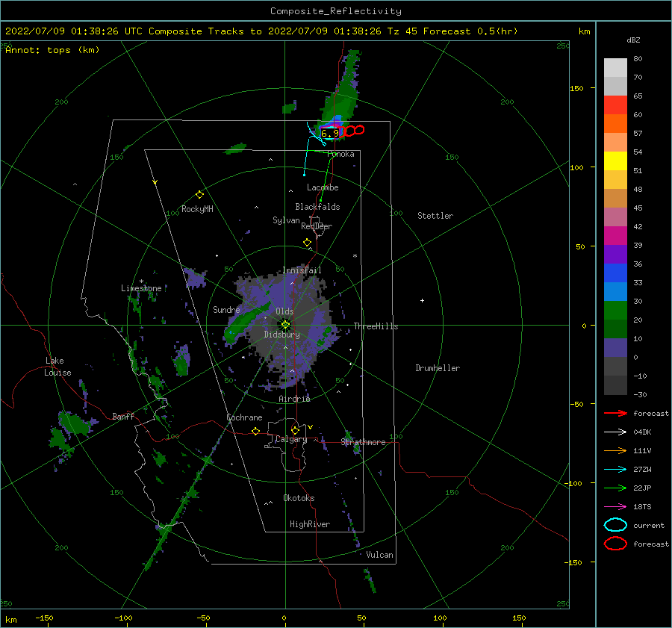
Task: Choose the magenta 18TS arrow legend icon
Action: coord(615,507)
